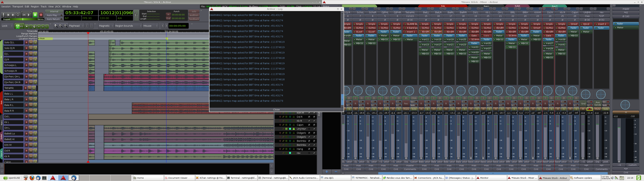Screen dimensions: 644x181
Task: Click Close button in Log window
Action: 276,109
